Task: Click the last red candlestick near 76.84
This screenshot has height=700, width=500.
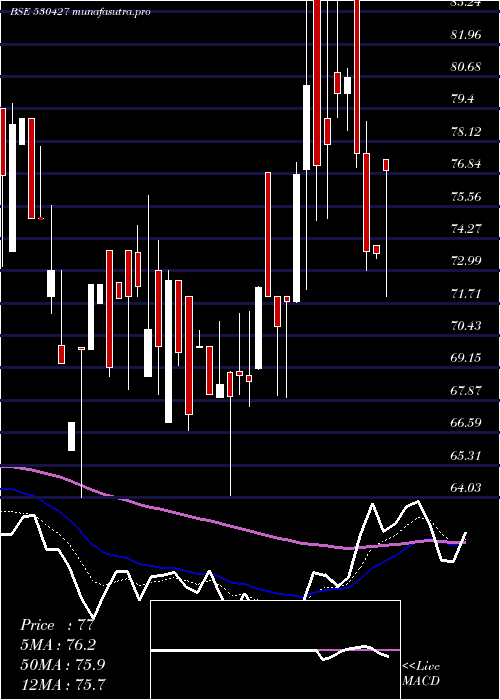Action: point(386,165)
